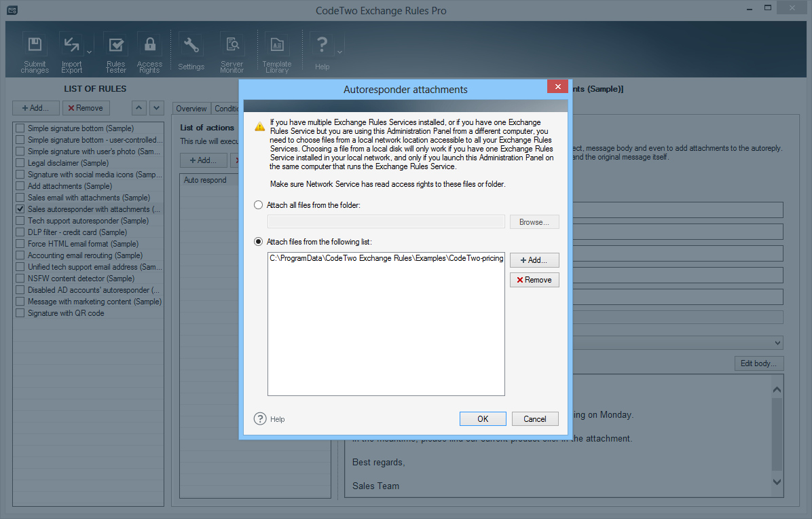This screenshot has width=812, height=519.
Task: Open the combo box above Edit body
Action: pyautogui.click(x=777, y=343)
